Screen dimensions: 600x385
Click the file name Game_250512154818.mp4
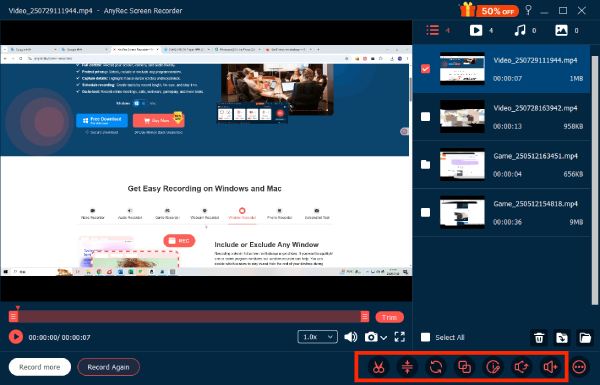(535, 204)
